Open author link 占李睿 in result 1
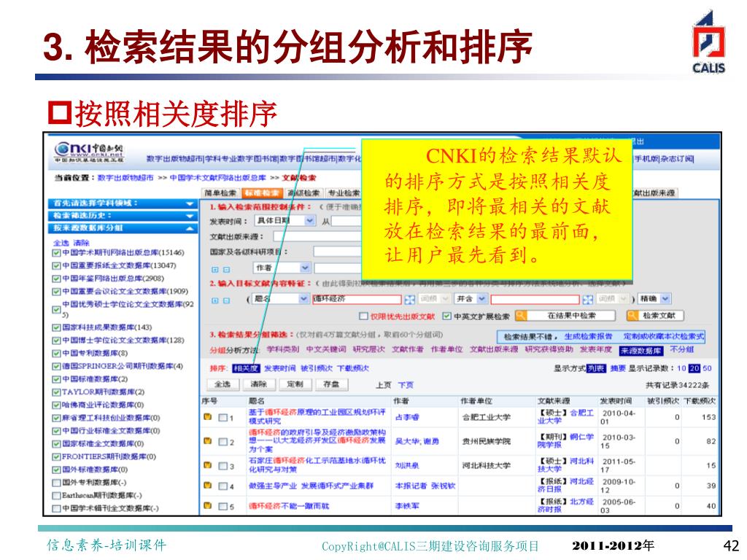This screenshot has width=747, height=560. coord(407,418)
